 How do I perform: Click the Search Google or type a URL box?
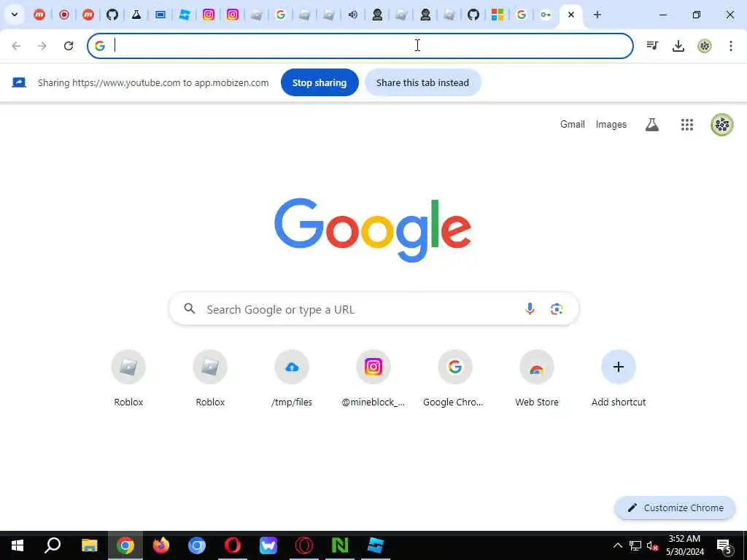coord(374,309)
